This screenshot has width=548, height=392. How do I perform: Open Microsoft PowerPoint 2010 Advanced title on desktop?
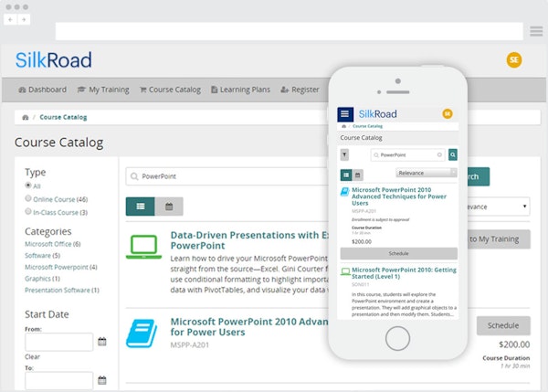(x=249, y=326)
